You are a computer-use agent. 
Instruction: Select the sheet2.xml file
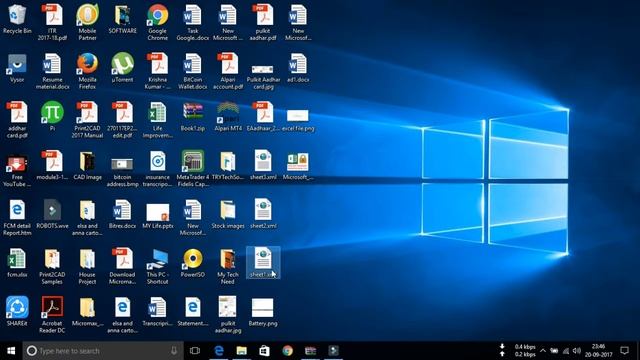pyautogui.click(x=263, y=214)
